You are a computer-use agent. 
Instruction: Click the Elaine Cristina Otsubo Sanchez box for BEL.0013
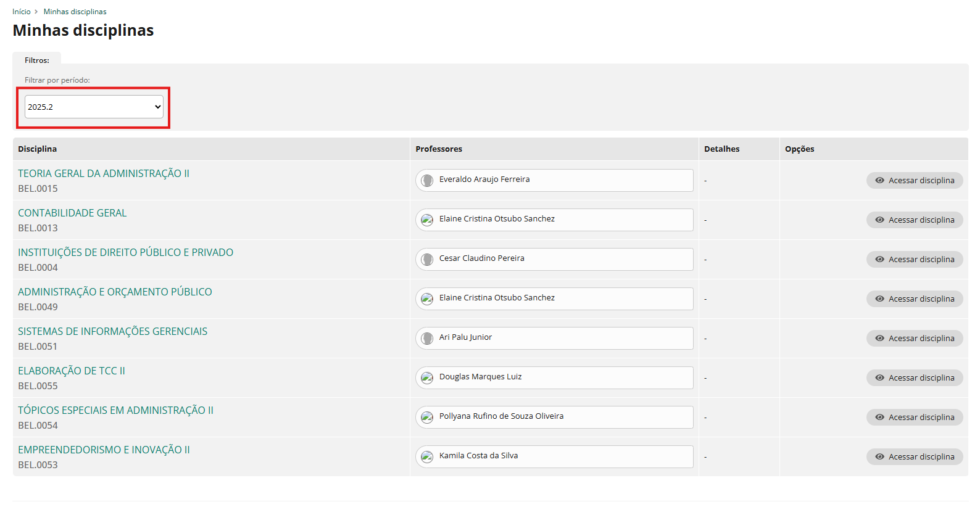554,220
